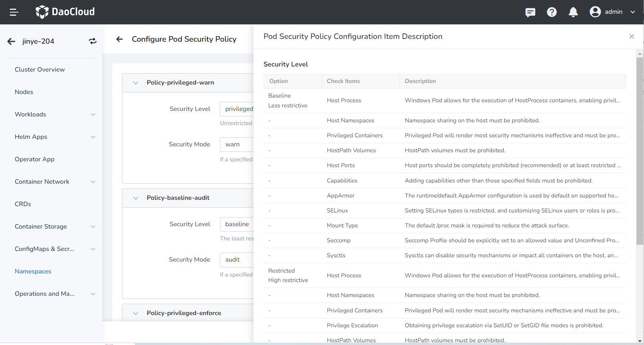Click the Security Level field showing baseline
This screenshot has width=644, height=345.
[x=237, y=224]
